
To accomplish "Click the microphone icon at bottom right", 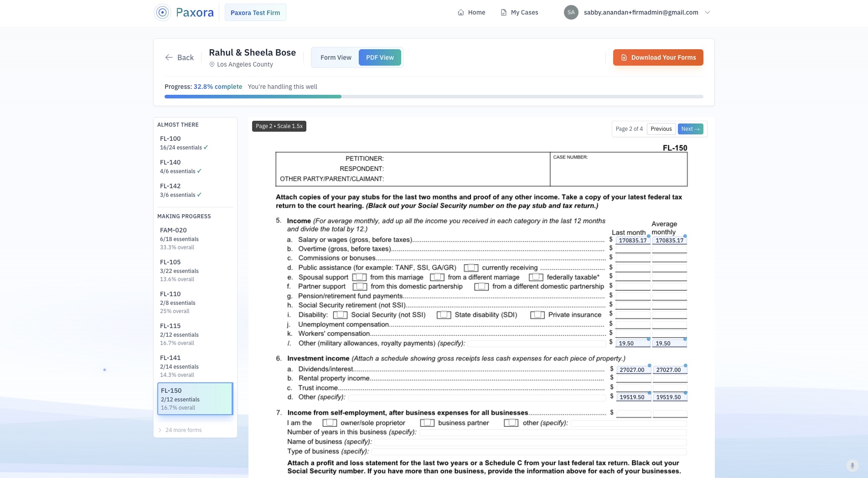I will click(x=852, y=466).
